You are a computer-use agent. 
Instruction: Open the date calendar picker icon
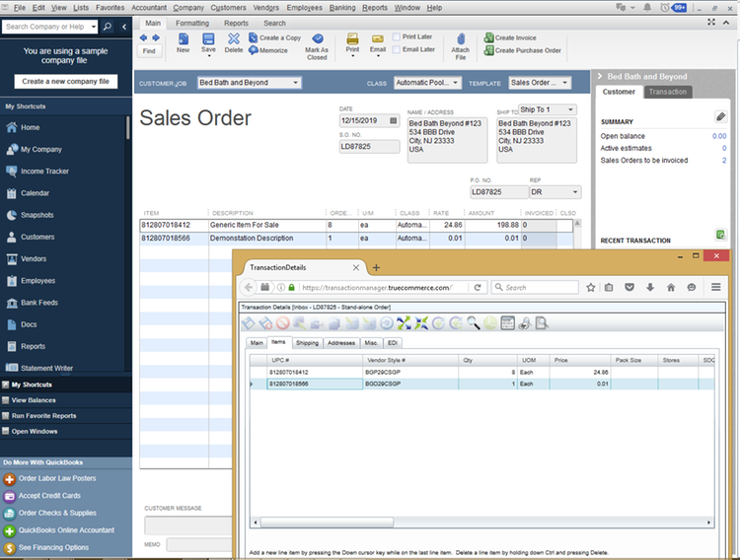[393, 121]
